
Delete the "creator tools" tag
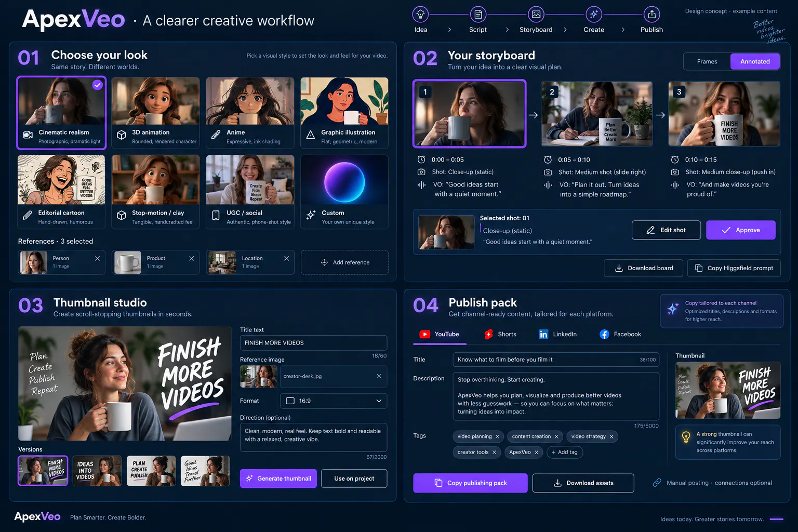pyautogui.click(x=494, y=452)
